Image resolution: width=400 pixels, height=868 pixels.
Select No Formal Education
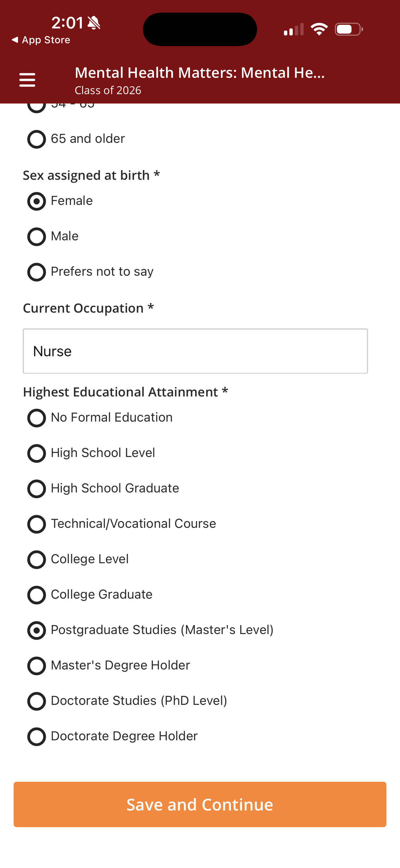pos(36,418)
